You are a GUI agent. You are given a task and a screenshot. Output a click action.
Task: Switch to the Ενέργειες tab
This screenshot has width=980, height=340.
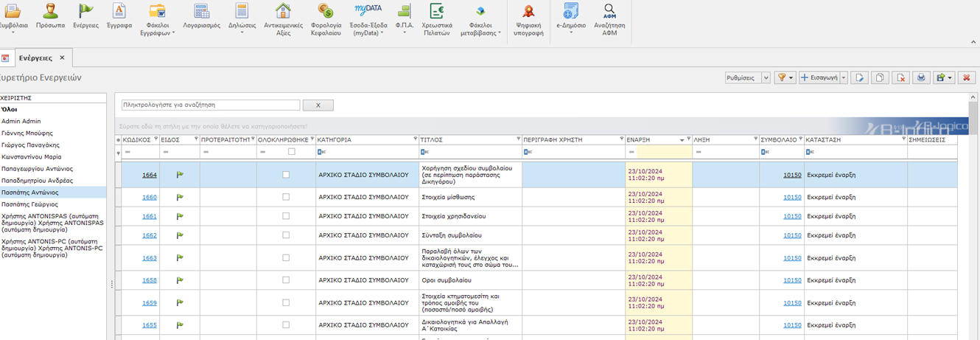click(35, 58)
